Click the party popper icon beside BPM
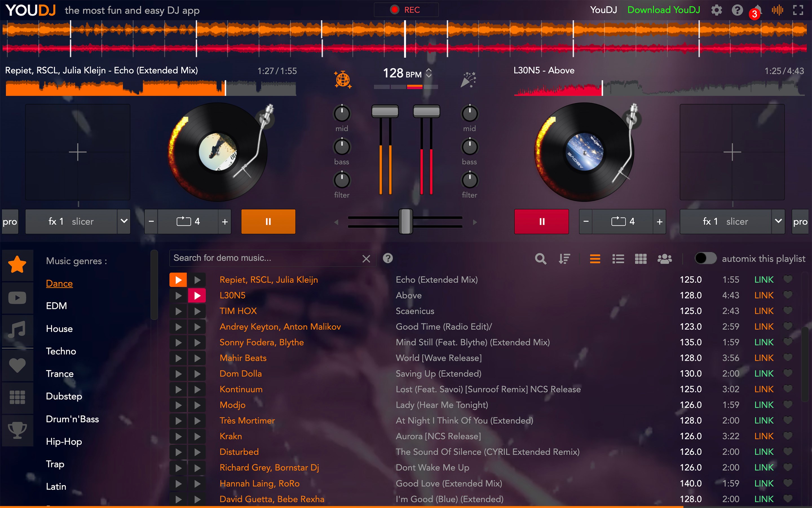The height and width of the screenshot is (508, 812). tap(468, 80)
